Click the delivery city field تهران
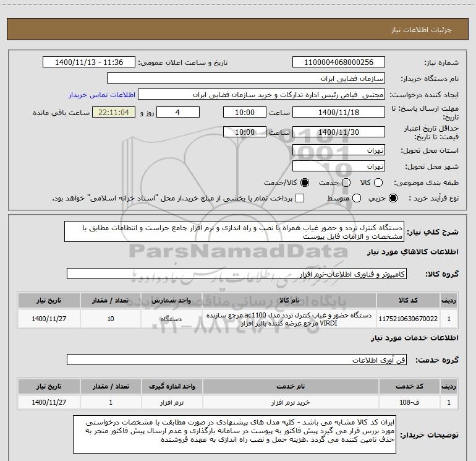The image size is (476, 461). 339,166
